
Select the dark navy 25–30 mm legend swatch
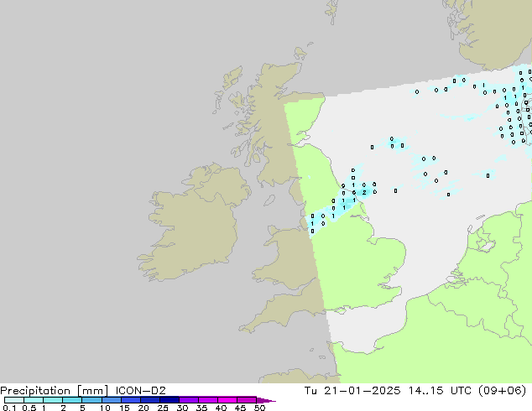pos(169,400)
